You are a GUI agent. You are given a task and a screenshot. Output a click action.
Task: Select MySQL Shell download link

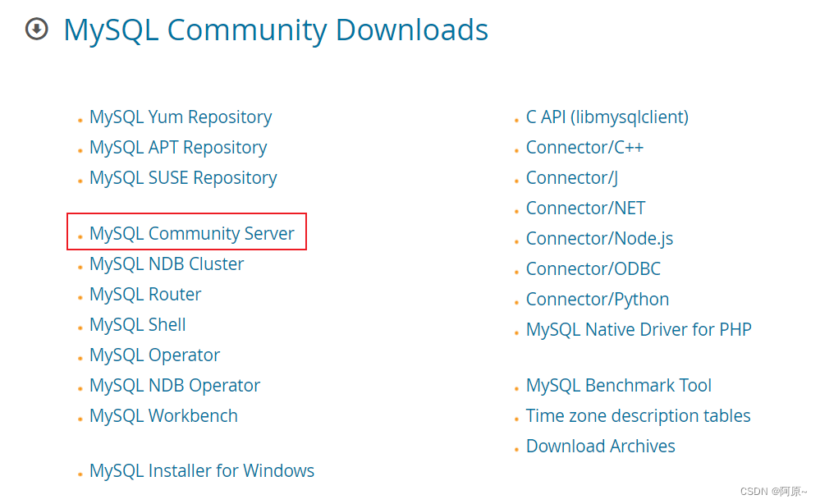pyautogui.click(x=137, y=324)
